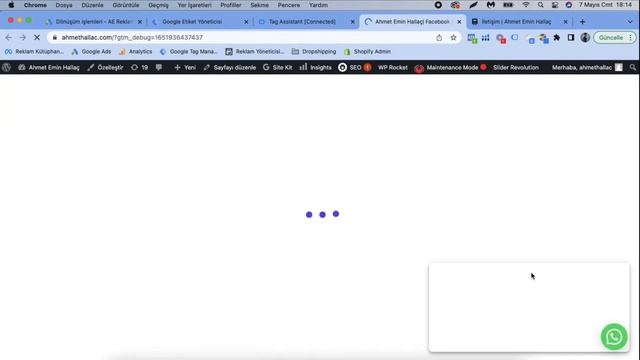This screenshot has height=360, width=640.
Task: Open Reklam Kütüphanesi bookmark
Action: point(34,52)
